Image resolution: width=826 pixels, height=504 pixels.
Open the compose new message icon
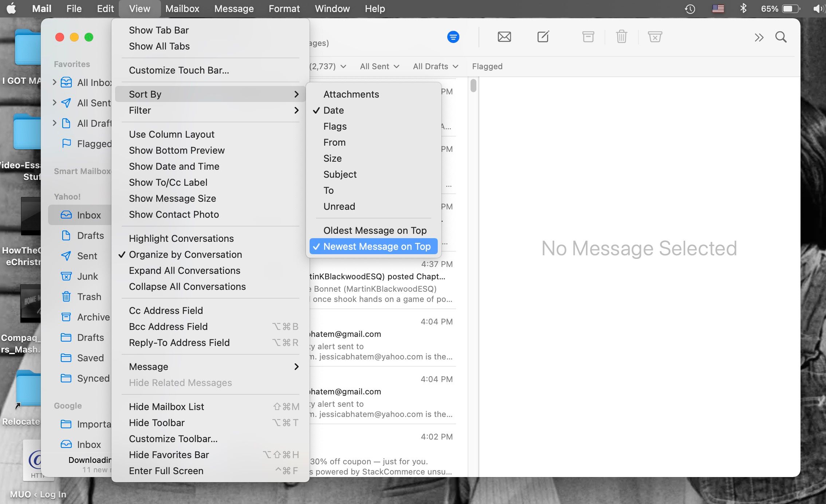543,37
